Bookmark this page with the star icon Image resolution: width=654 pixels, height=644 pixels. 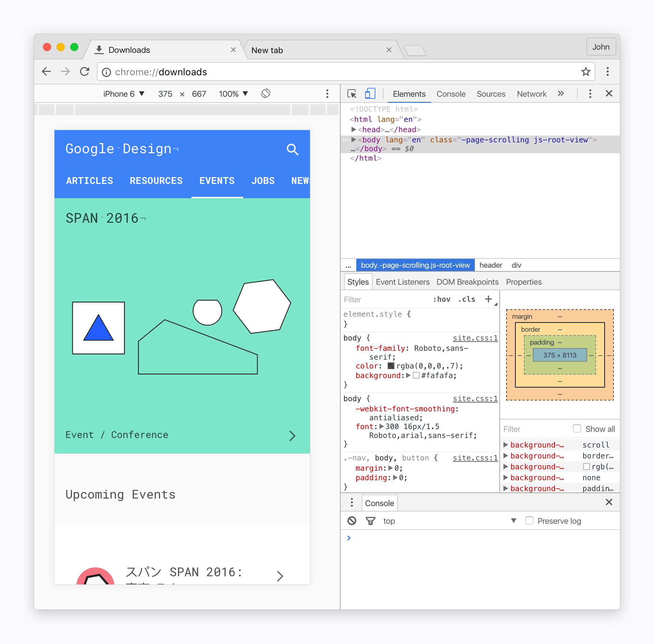coord(586,72)
